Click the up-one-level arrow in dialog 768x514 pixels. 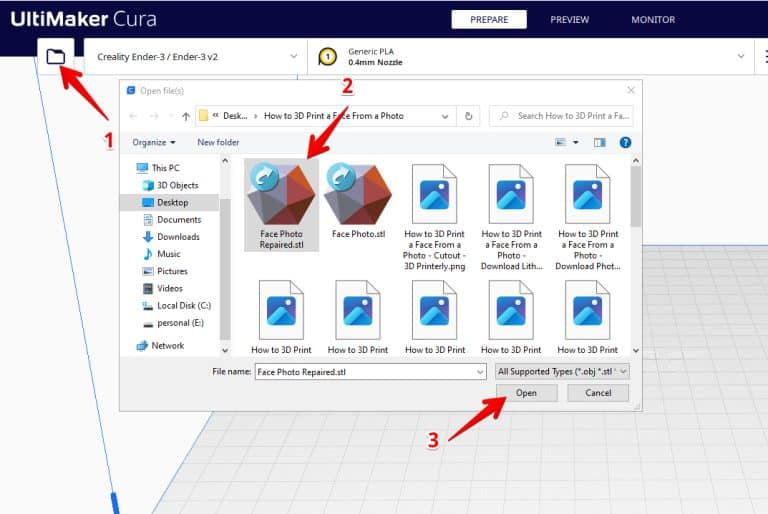[x=186, y=116]
